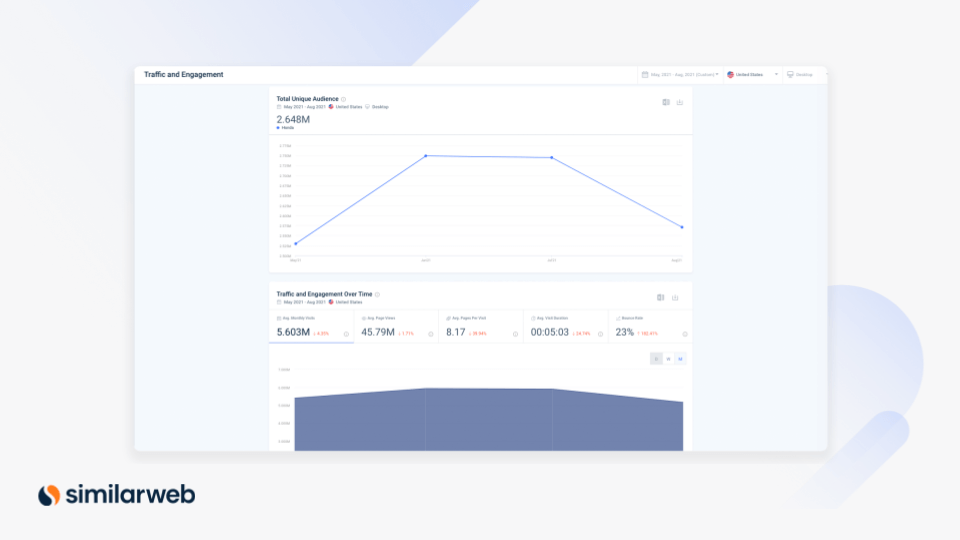The height and width of the screenshot is (540, 960).
Task: Select the Avg. Pages Per Visit metric tab
Action: point(480,327)
